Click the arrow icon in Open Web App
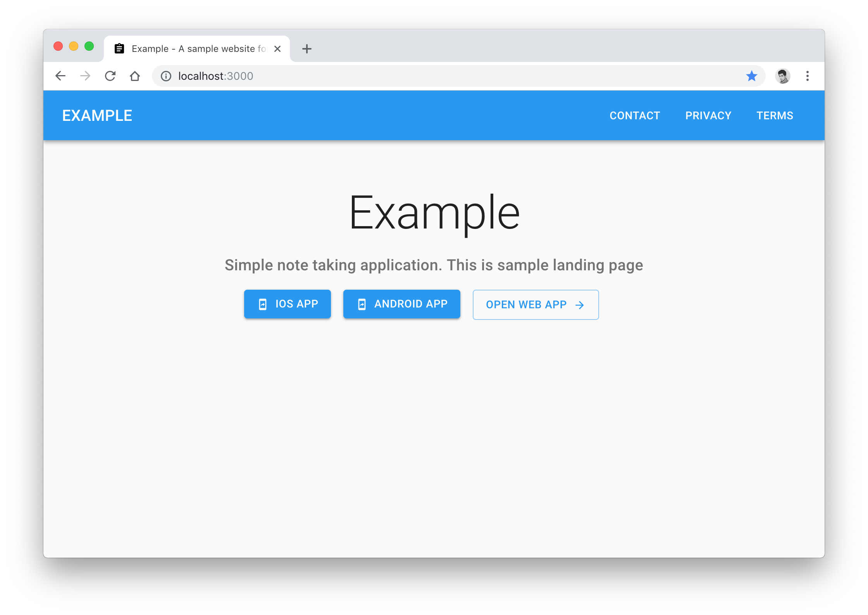This screenshot has height=615, width=868. tap(580, 305)
